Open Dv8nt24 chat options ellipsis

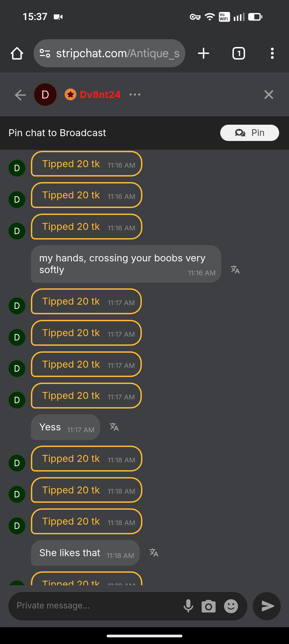tap(135, 95)
